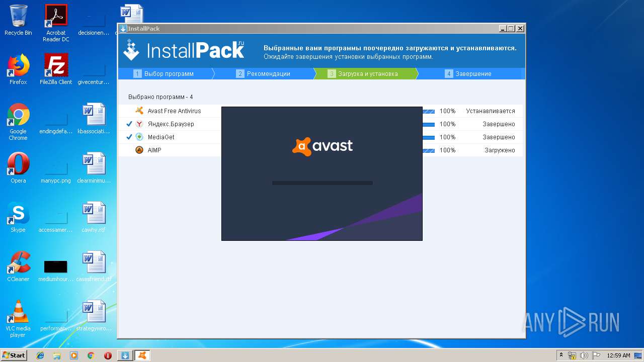Viewport: 644px width, 362px height.
Task: Open the Start menu
Action: click(14, 355)
